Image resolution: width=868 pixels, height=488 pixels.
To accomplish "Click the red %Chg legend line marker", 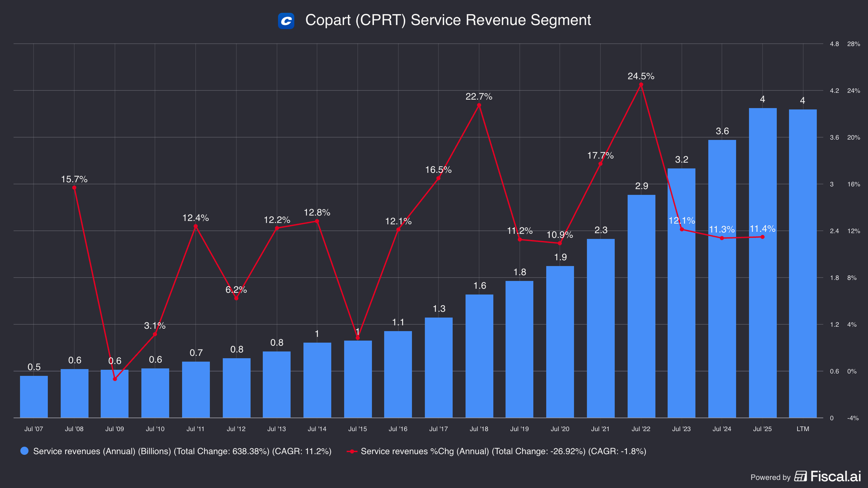I will point(352,451).
